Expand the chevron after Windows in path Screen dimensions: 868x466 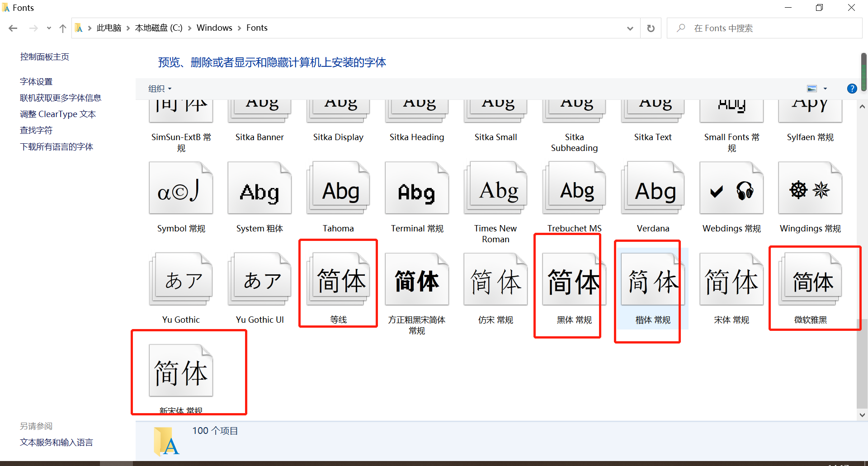[240, 28]
